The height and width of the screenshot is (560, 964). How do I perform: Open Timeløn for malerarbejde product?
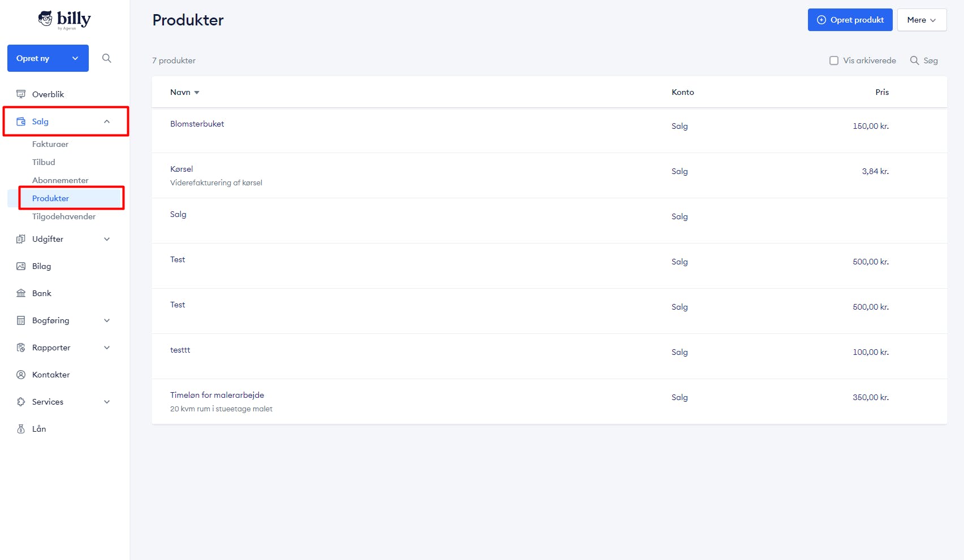(217, 395)
